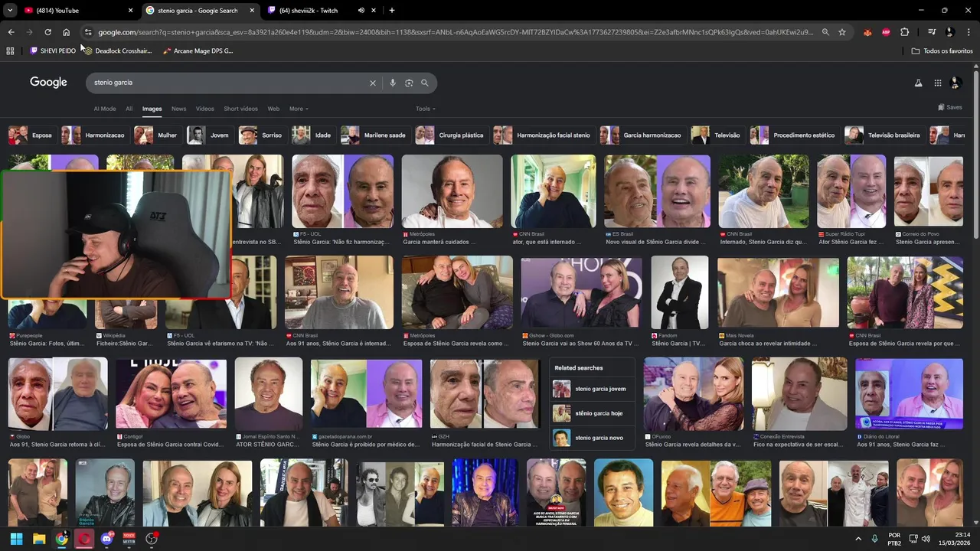Select the News search tab
This screenshot has height=551, width=980.
pyautogui.click(x=178, y=109)
